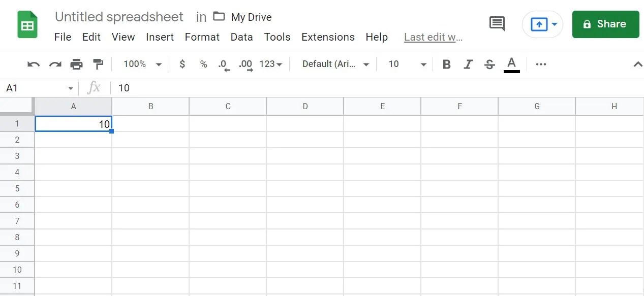The height and width of the screenshot is (296, 644).
Task: Toggle bold formatting on cell A1
Action: 446,64
